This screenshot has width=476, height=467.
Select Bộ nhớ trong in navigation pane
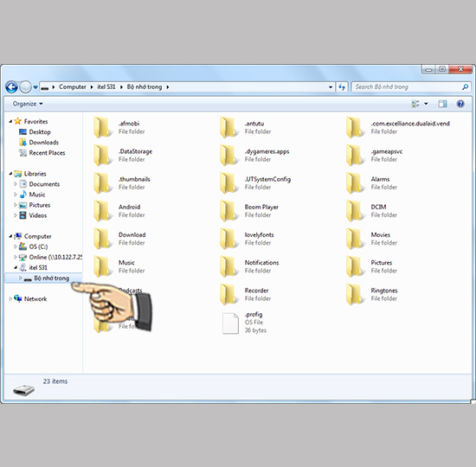pyautogui.click(x=51, y=278)
